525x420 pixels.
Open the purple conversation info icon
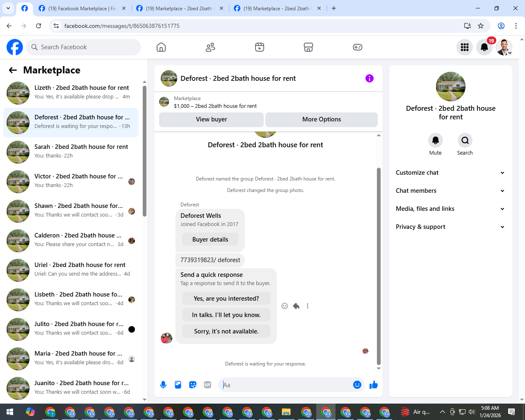click(x=370, y=78)
